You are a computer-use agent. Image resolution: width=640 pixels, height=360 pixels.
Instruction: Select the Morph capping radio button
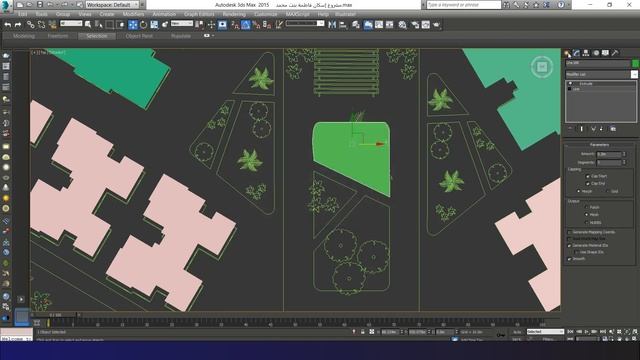point(578,191)
